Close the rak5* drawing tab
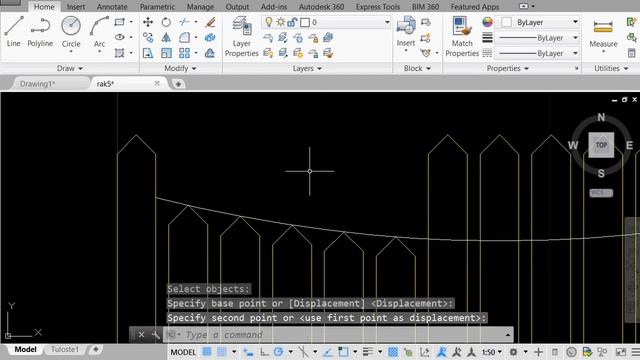Screen dimensions: 640x360 pos(157,83)
